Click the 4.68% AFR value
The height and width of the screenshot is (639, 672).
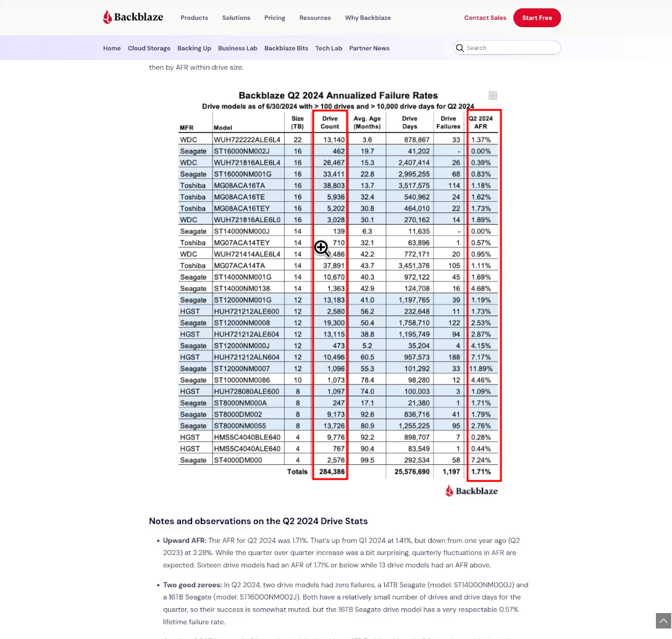tap(481, 288)
